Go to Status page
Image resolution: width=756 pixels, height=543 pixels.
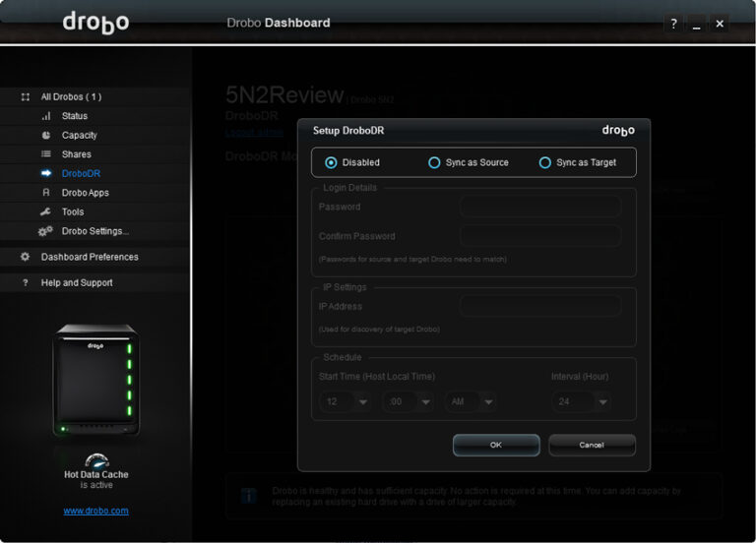[x=75, y=116]
